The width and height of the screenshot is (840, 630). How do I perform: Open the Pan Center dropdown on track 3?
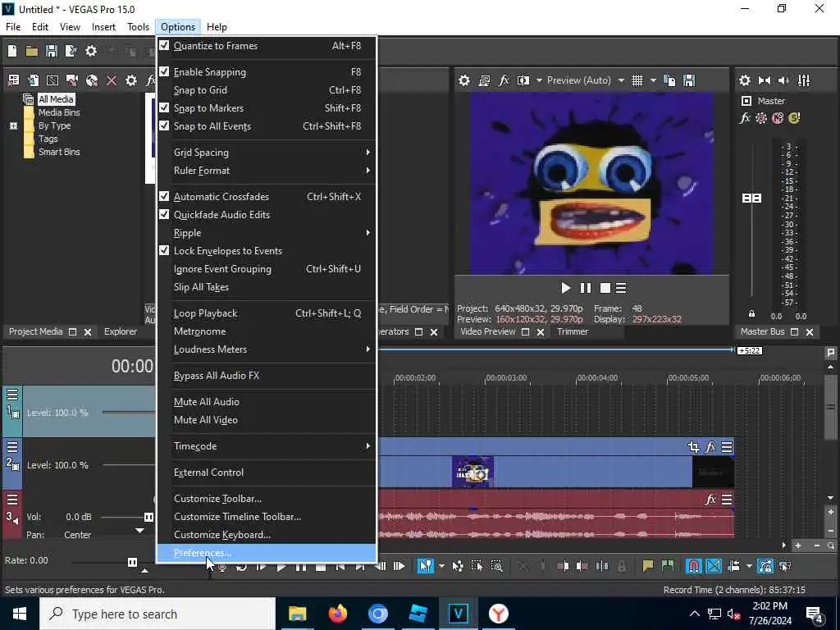pyautogui.click(x=139, y=531)
